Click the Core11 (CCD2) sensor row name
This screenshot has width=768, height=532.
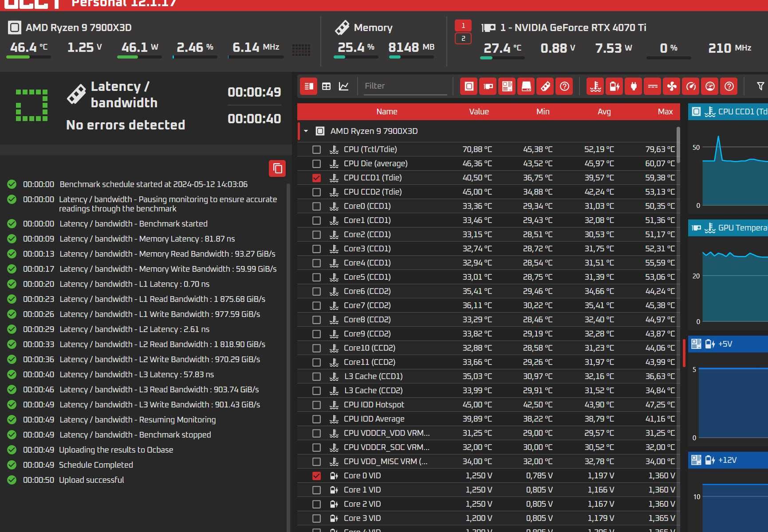coord(370,362)
